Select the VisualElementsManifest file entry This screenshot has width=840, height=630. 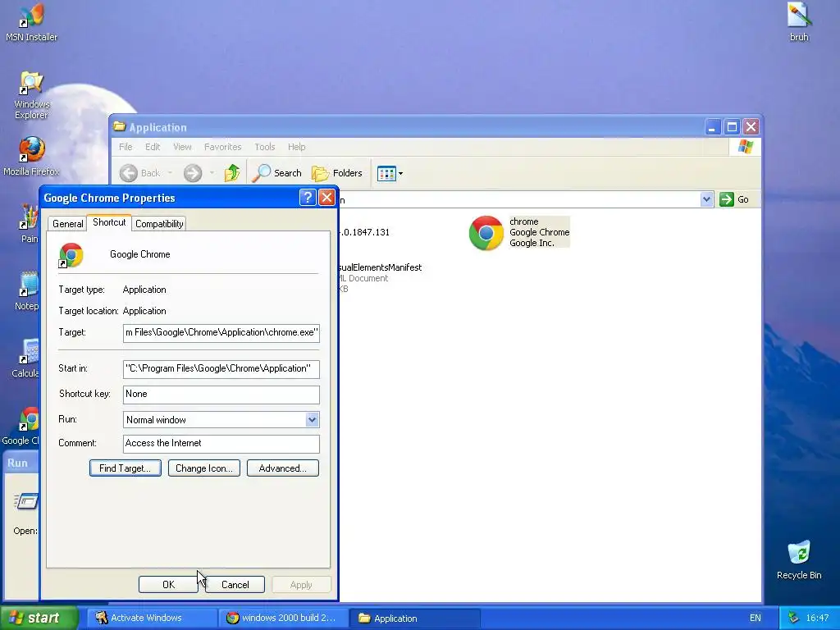(x=381, y=277)
